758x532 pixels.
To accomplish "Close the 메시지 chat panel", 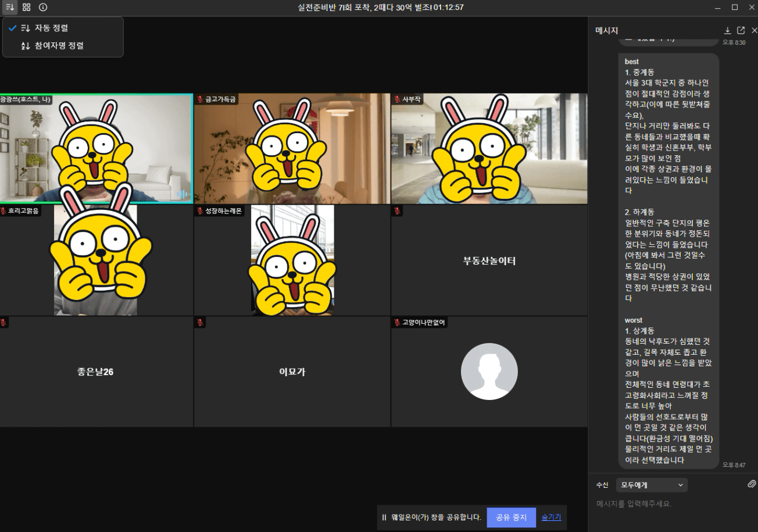I will [754, 30].
